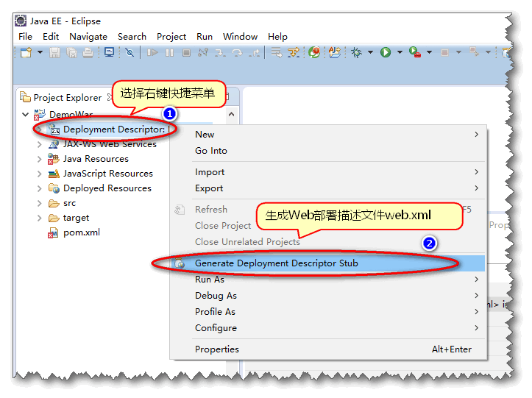Image resolution: width=532 pixels, height=398 pixels.
Task: Open the Search menu
Action: coord(132,36)
